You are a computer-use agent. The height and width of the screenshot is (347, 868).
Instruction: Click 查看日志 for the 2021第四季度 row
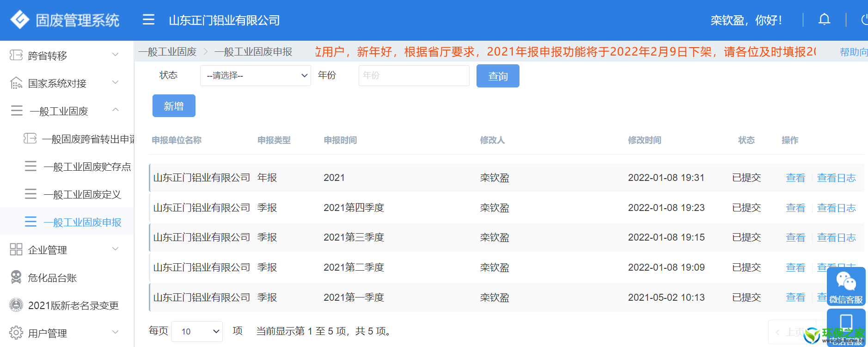[x=836, y=208]
